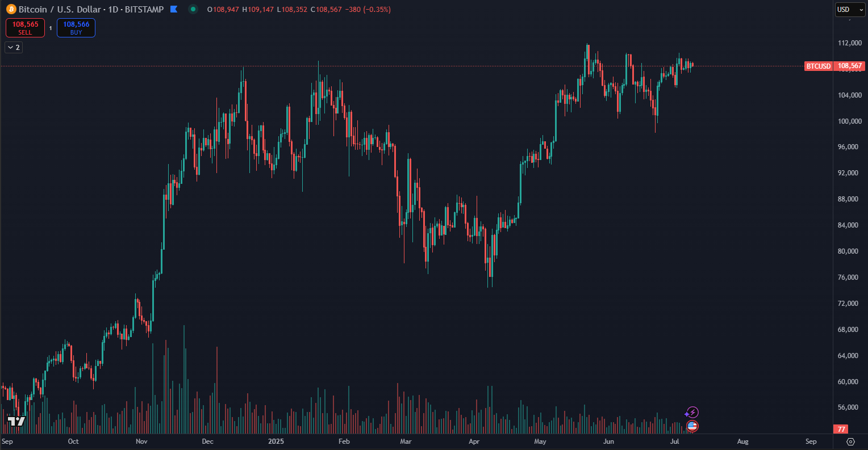The width and height of the screenshot is (868, 450).
Task: Click the order quantity value between Sell and Buy
Action: pyautogui.click(x=51, y=28)
